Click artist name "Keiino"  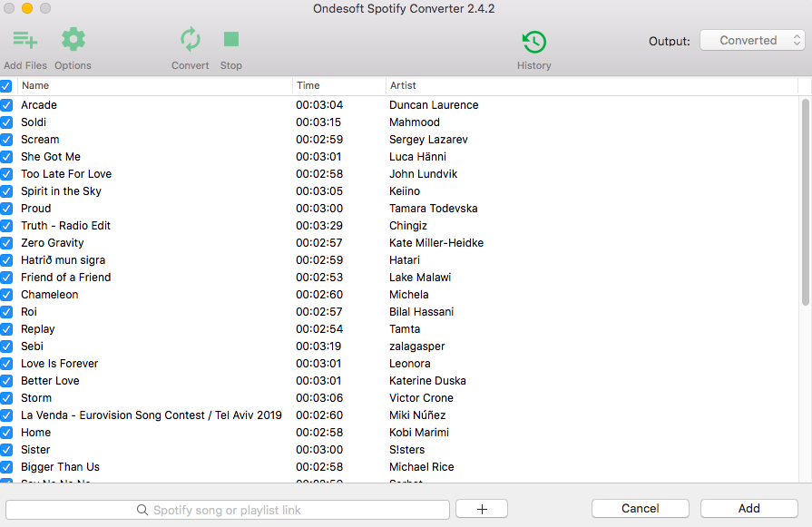point(405,191)
